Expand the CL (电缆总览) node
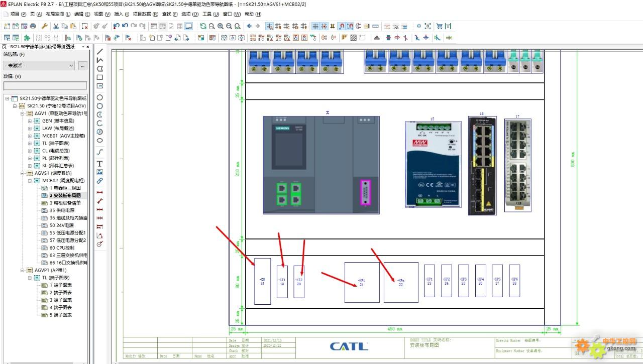This screenshot has width=643, height=364. 30,151
